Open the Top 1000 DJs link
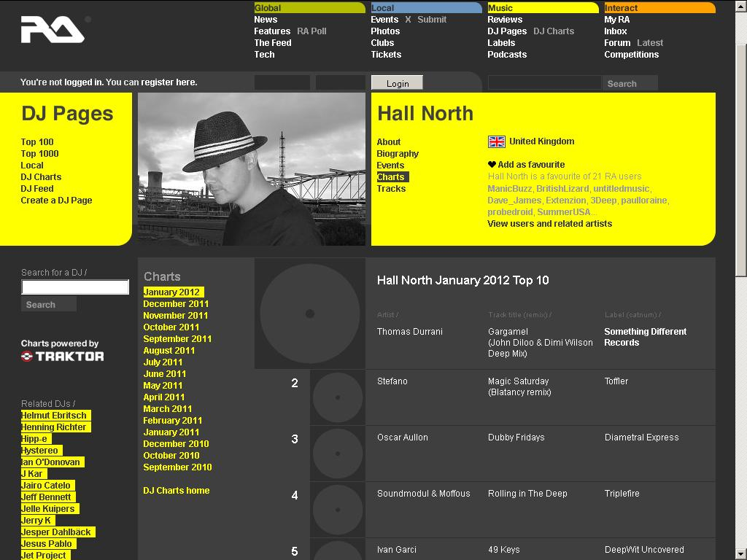The width and height of the screenshot is (747, 560). (39, 153)
